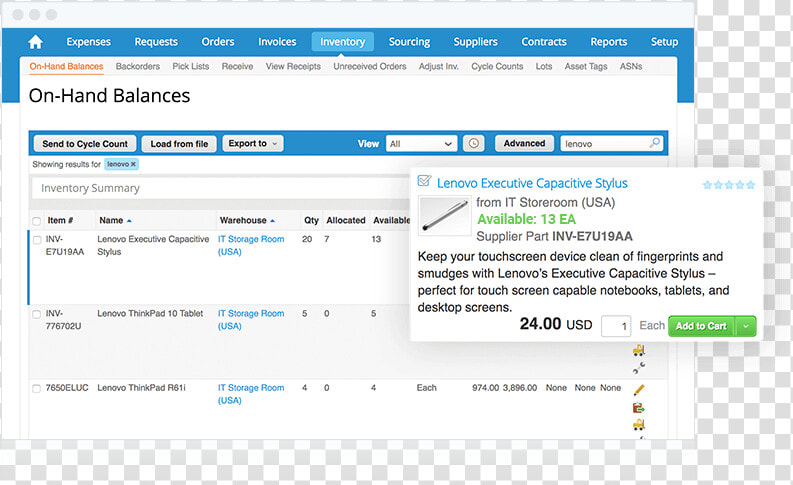Expand the Add to Cart arrow menu
The width and height of the screenshot is (793, 485).
pyautogui.click(x=746, y=326)
